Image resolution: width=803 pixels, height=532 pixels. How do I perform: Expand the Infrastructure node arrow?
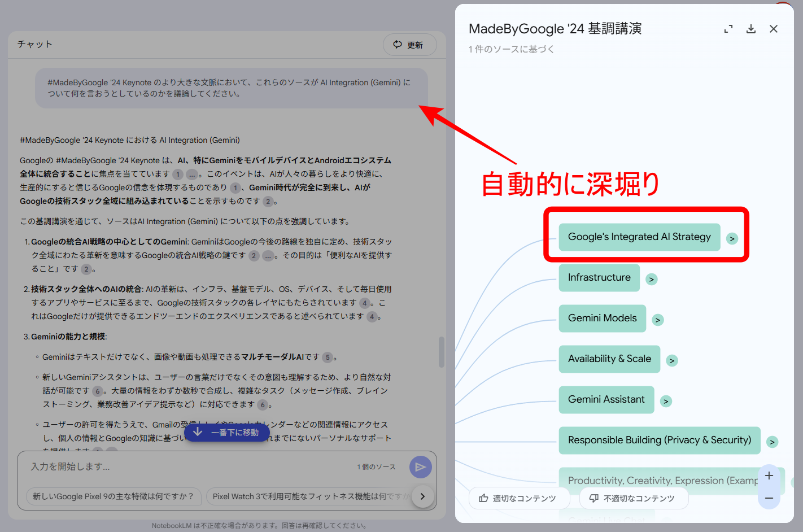[x=652, y=279]
